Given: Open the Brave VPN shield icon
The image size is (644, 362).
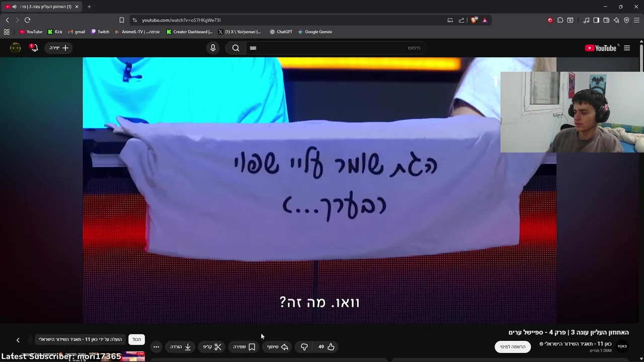Looking at the screenshot, I should point(626,20).
